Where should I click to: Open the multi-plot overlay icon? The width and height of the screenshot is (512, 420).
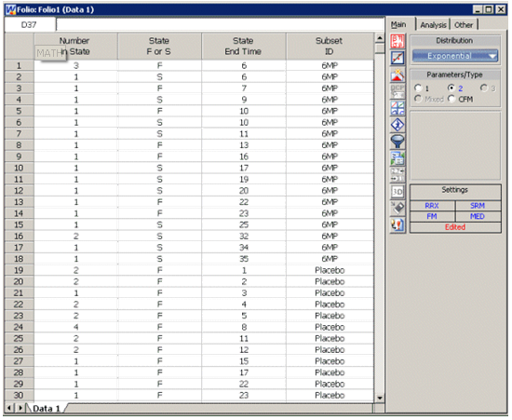[x=397, y=108]
